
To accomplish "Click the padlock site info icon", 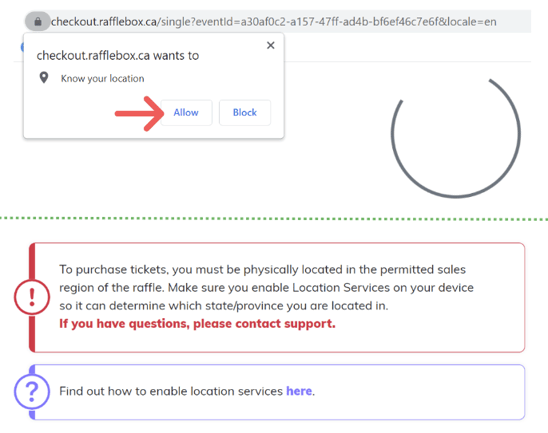I will [x=38, y=22].
